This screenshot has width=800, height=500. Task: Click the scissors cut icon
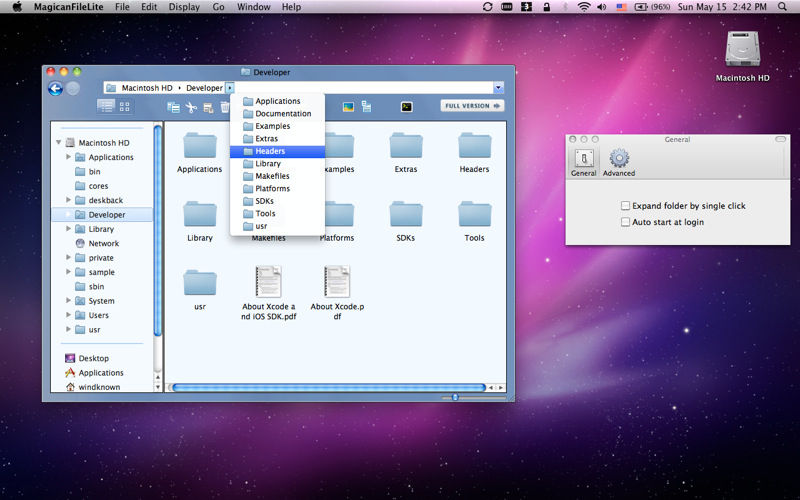[x=191, y=107]
